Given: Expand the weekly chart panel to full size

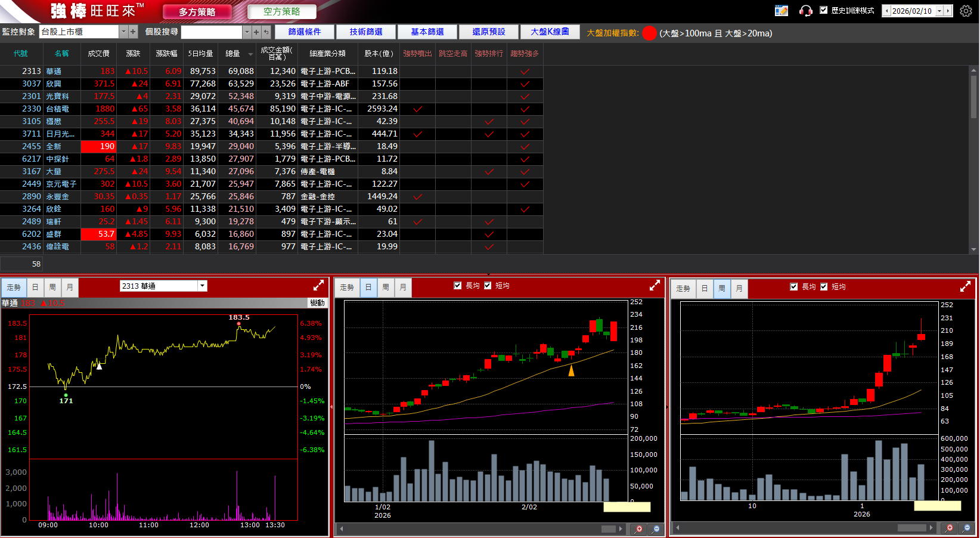Looking at the screenshot, I should pos(965,287).
